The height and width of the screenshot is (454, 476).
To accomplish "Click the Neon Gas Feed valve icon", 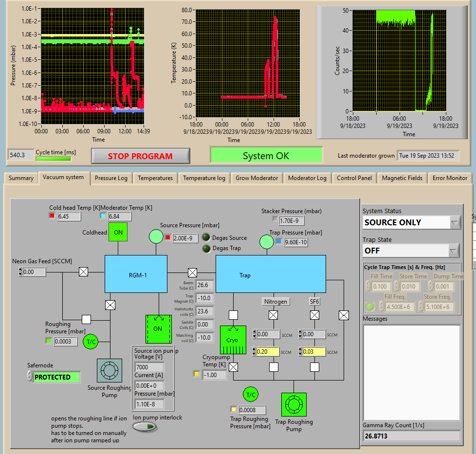I will (84, 272).
